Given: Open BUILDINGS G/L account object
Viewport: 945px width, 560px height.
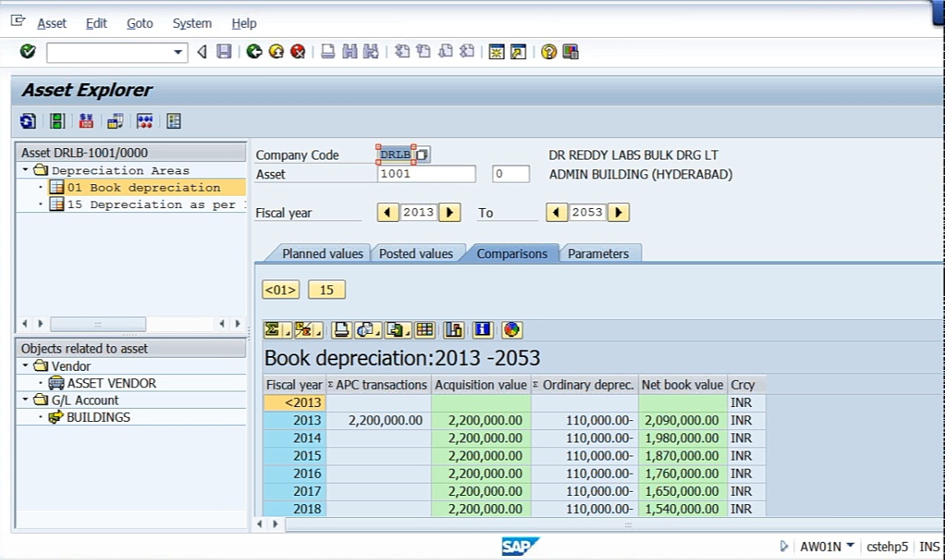Looking at the screenshot, I should pos(98,417).
